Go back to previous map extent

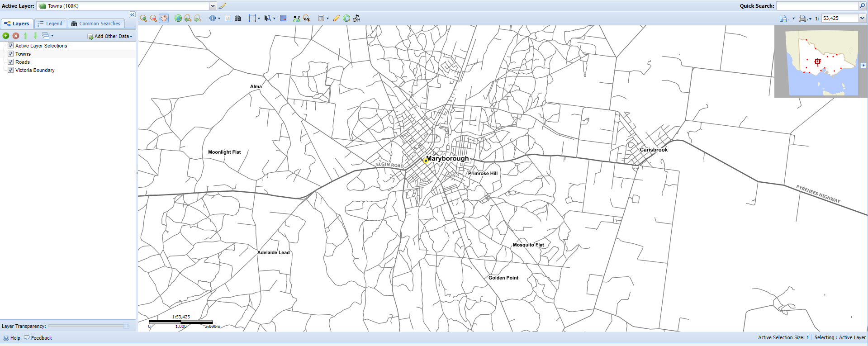[188, 19]
